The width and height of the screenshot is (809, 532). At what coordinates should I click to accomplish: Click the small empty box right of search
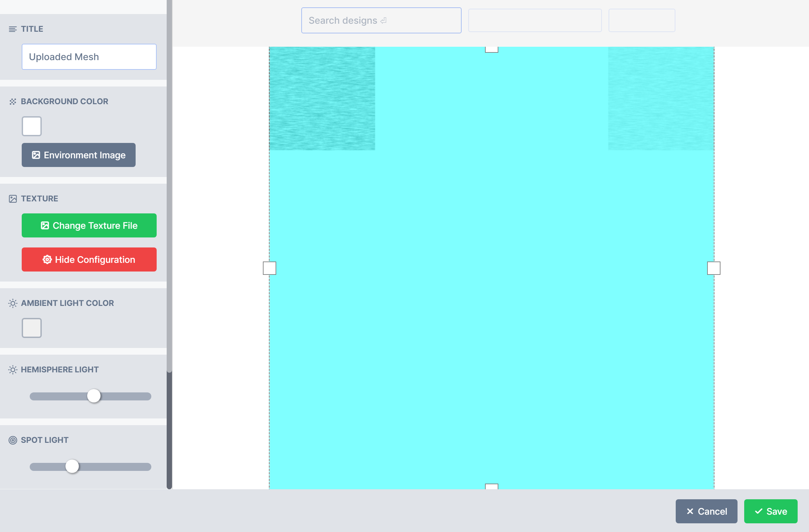[641, 20]
